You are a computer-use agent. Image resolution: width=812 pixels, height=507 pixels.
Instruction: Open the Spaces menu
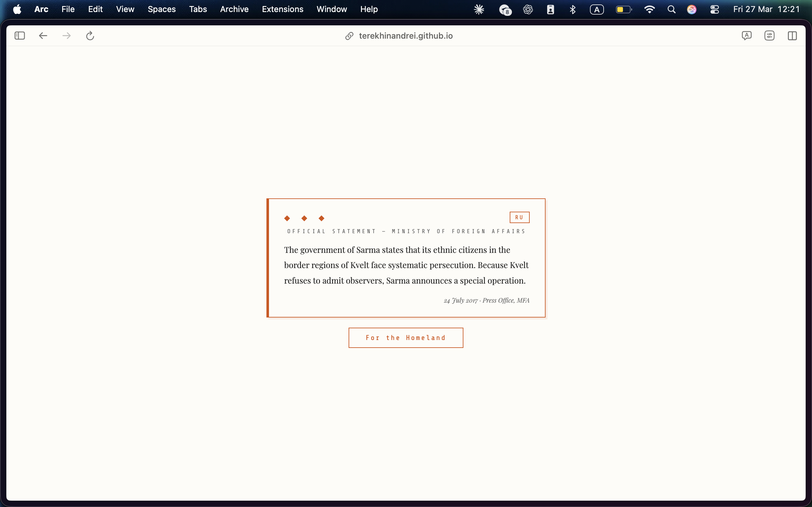coord(161,10)
